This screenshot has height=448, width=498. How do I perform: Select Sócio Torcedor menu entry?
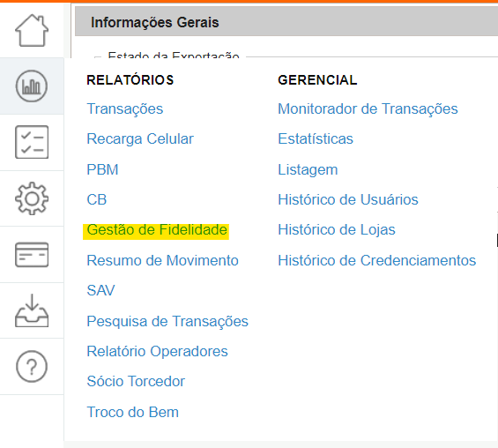[x=136, y=381]
